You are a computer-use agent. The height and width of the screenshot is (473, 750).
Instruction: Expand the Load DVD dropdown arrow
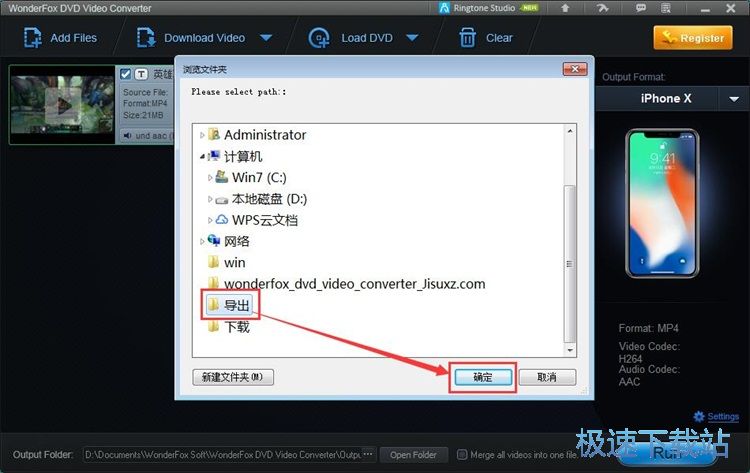tap(412, 38)
